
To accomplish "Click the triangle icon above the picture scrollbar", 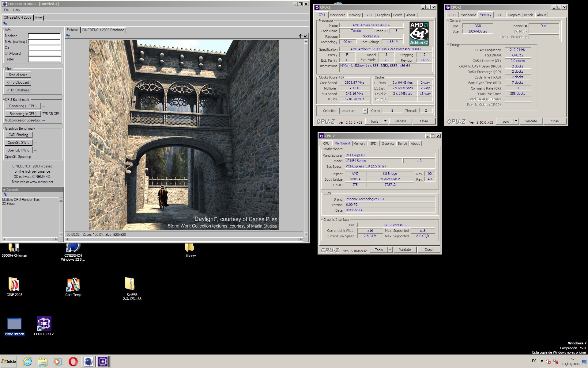I will coord(305,36).
